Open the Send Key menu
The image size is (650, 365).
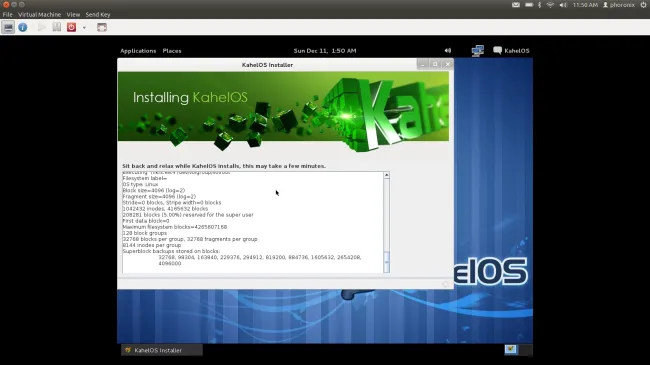point(98,15)
